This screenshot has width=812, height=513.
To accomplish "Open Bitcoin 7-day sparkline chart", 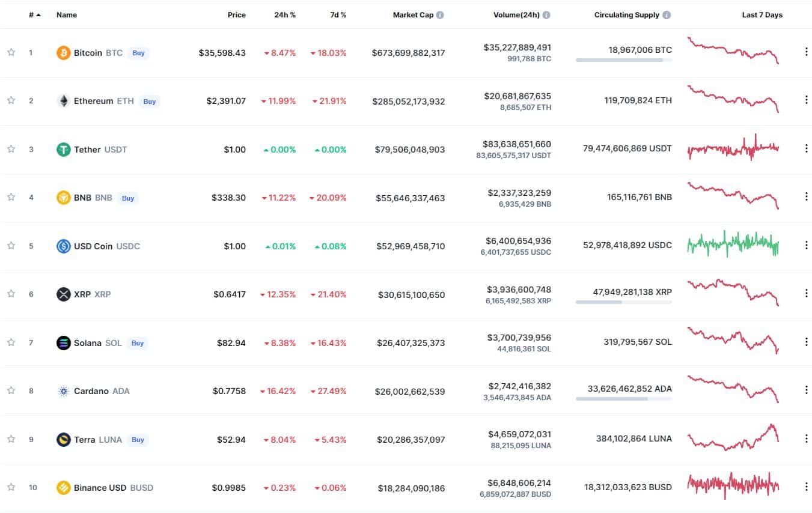I will click(733, 51).
